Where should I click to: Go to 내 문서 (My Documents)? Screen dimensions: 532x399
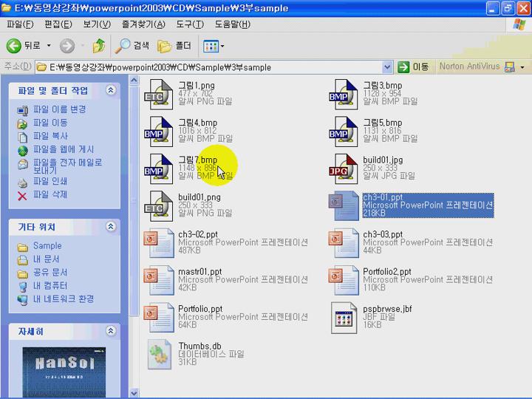46,259
